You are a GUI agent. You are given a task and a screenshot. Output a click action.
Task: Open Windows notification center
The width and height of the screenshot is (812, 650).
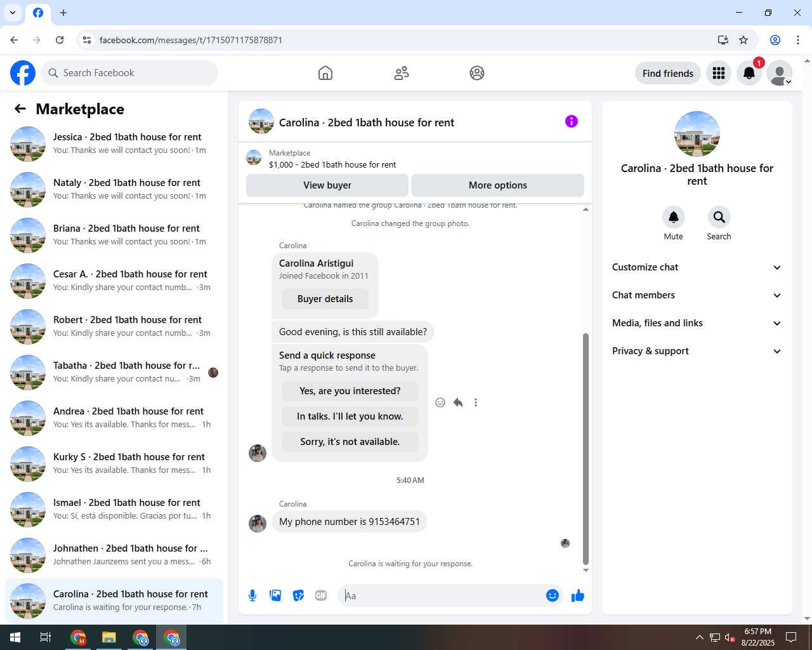pyautogui.click(x=791, y=637)
